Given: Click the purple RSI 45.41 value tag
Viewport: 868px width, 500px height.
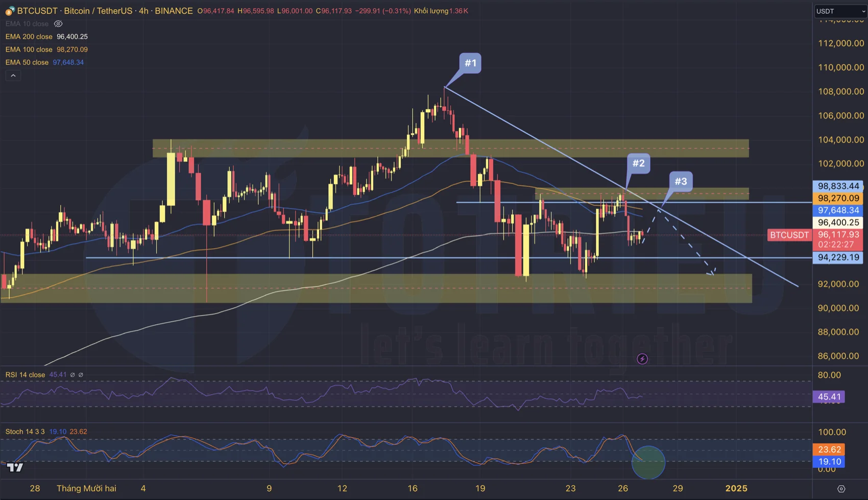Looking at the screenshot, I should (829, 397).
